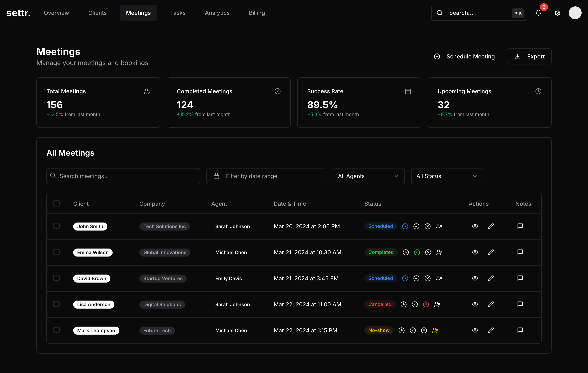Go to the Tasks tab
The width and height of the screenshot is (588, 373).
pyautogui.click(x=178, y=13)
